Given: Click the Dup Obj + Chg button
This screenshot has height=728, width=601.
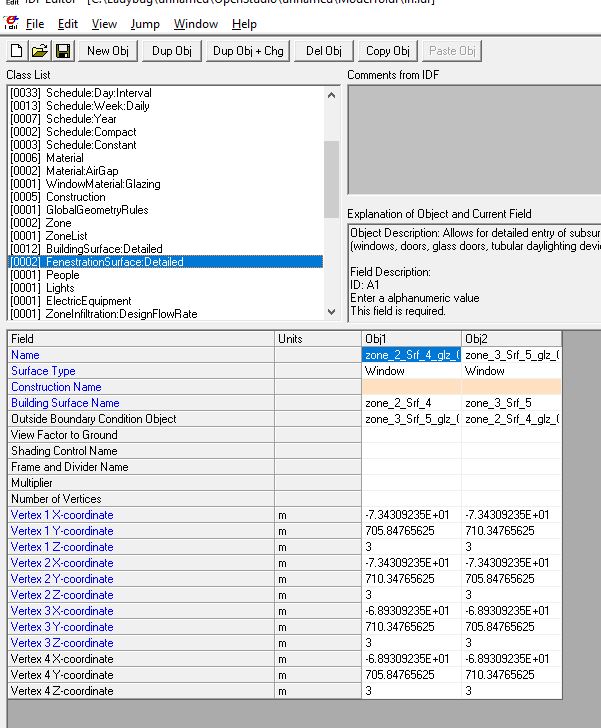Looking at the screenshot, I should click(248, 51).
